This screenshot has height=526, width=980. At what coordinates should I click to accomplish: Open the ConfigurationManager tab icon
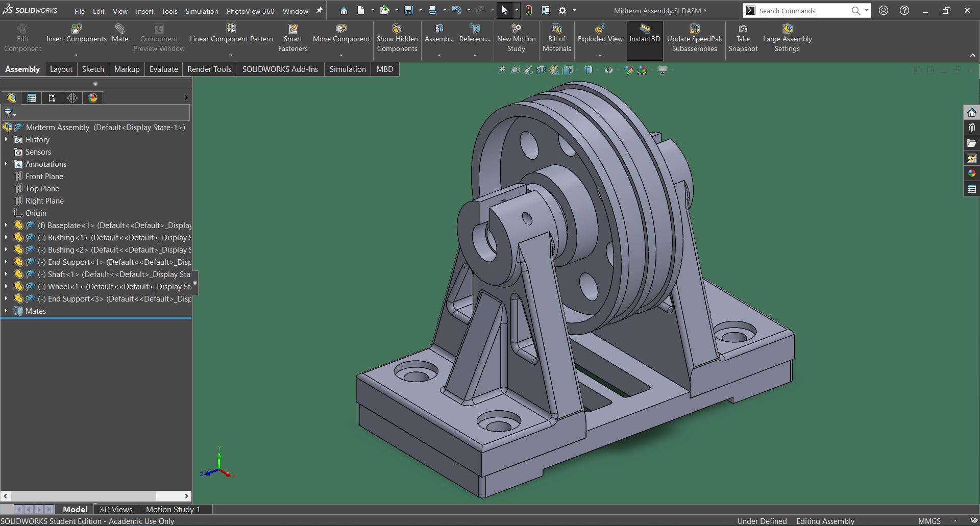(x=52, y=98)
